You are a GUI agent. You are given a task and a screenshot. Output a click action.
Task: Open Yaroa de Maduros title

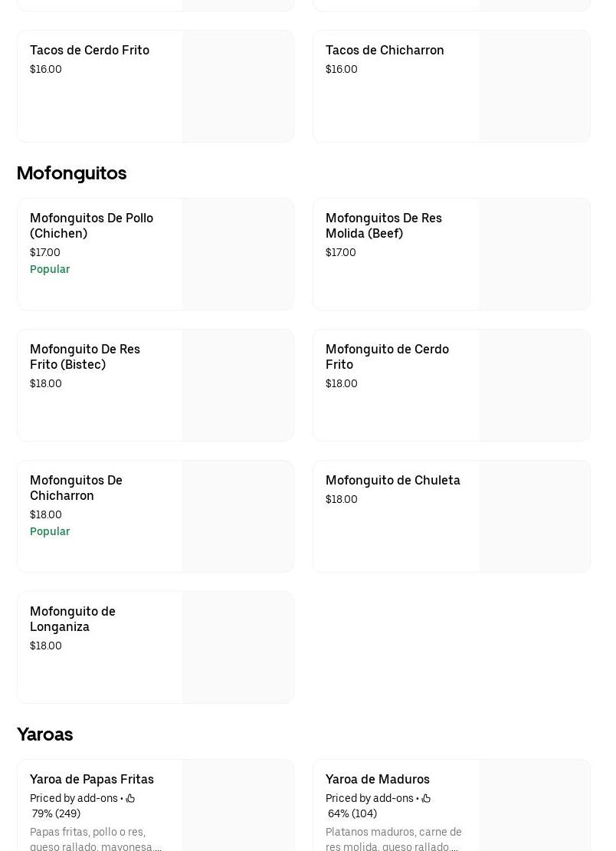point(378,780)
